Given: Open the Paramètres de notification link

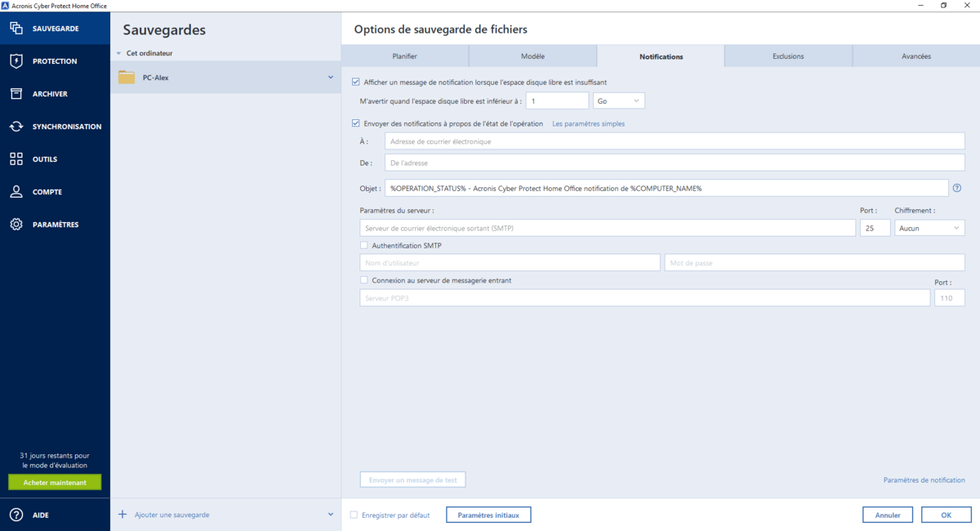Looking at the screenshot, I should [x=924, y=480].
